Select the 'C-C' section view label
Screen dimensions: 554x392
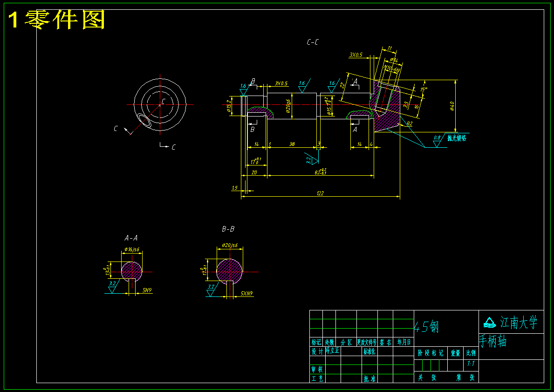(312, 42)
